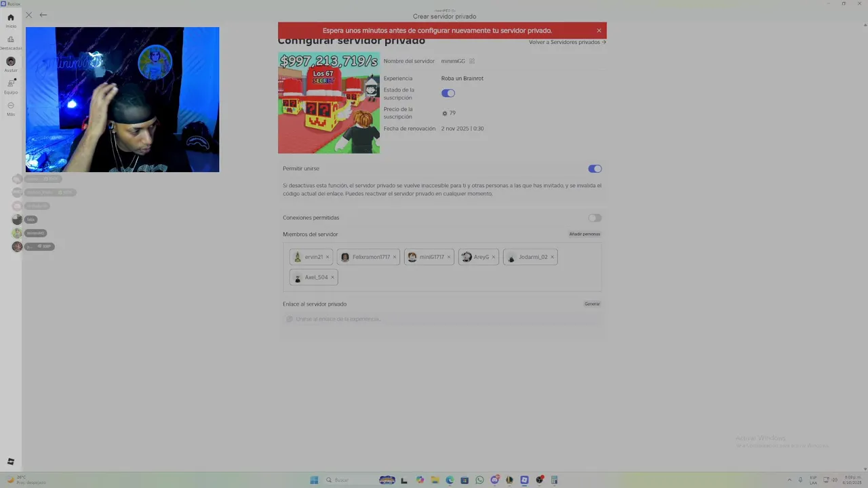Viewport: 868px width, 488px height.
Task: Click the webcam overlay video
Action: click(123, 100)
